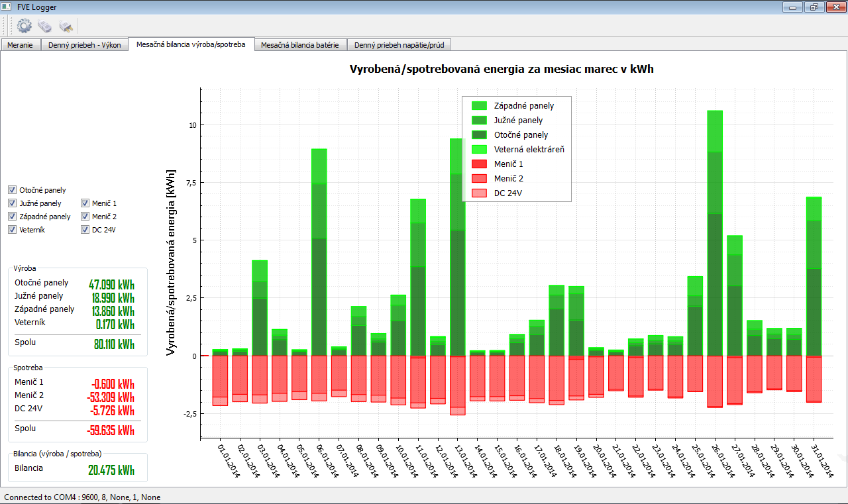Open settings via the gear icon
The image size is (848, 504).
(25, 26)
